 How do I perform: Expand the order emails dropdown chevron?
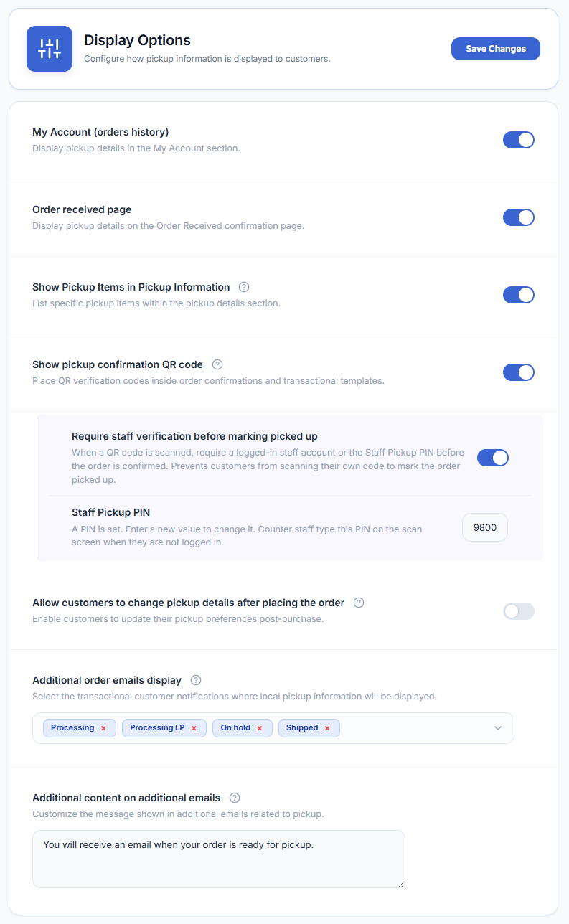(498, 728)
